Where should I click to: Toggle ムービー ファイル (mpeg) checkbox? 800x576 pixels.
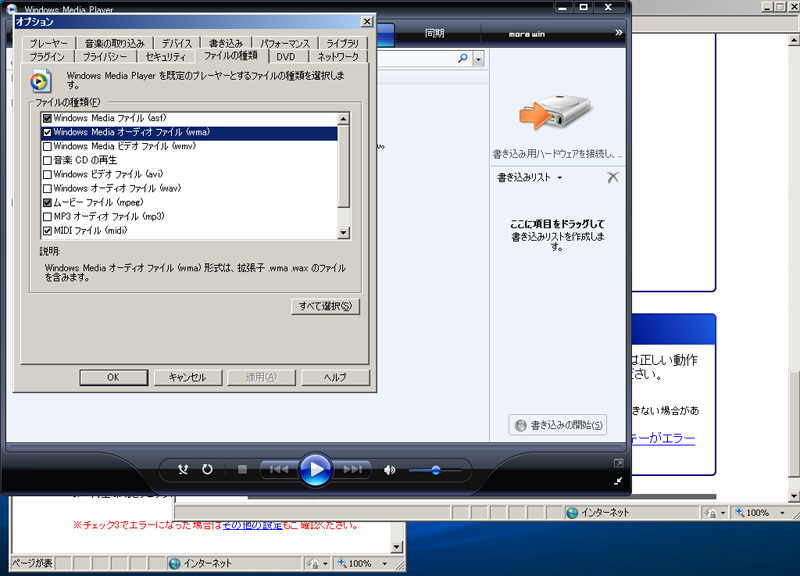[x=47, y=203]
